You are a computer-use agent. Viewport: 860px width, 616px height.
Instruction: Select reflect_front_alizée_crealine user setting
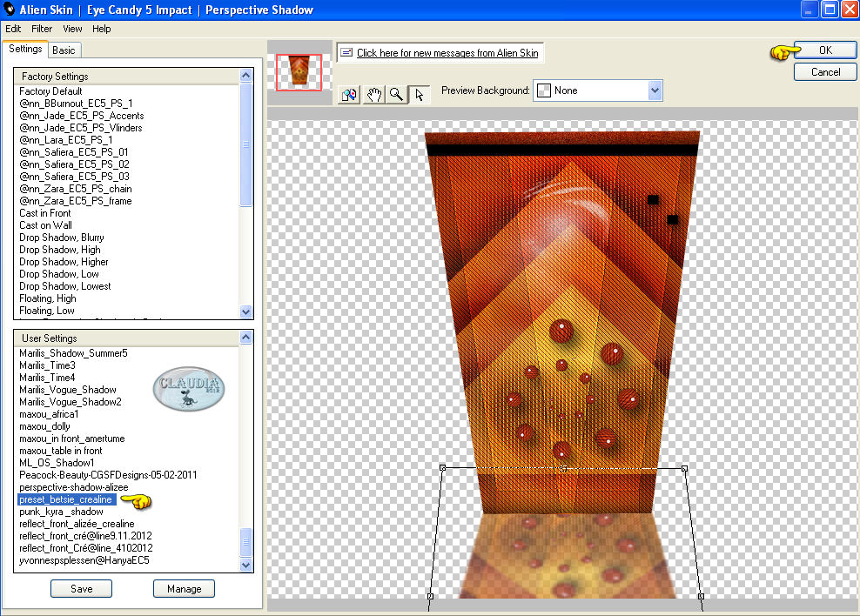77,524
